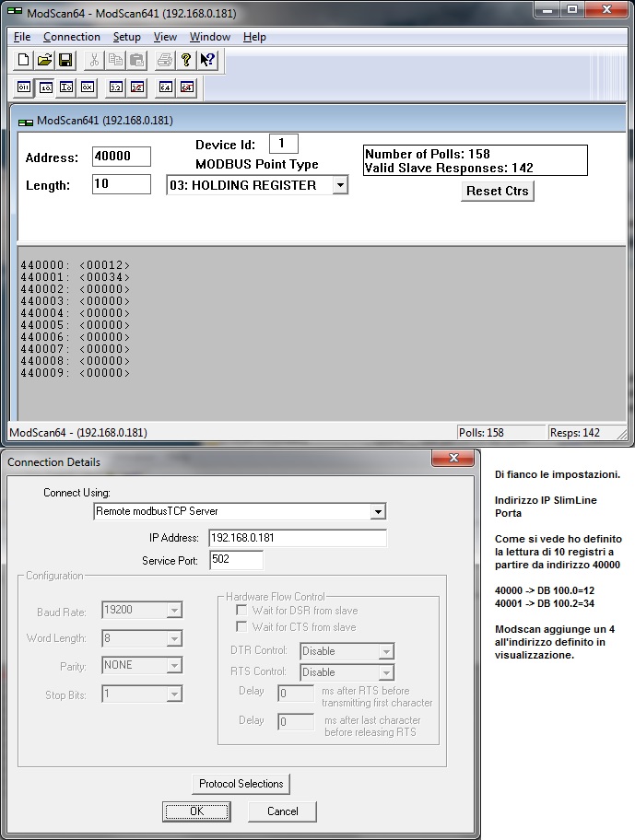Click ModScan64 app icon in title bar
Screen dimensions: 635x840
tap(15, 12)
